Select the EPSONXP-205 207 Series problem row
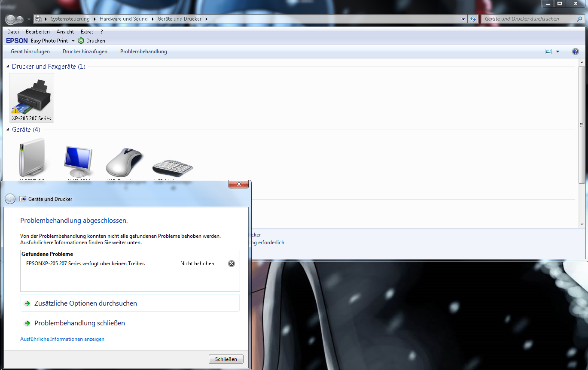The height and width of the screenshot is (370, 588). (130, 264)
